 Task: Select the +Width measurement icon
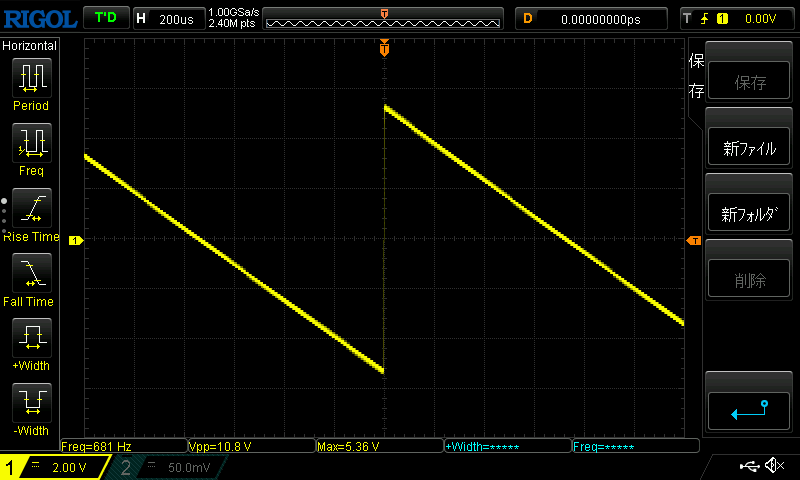[x=32, y=338]
